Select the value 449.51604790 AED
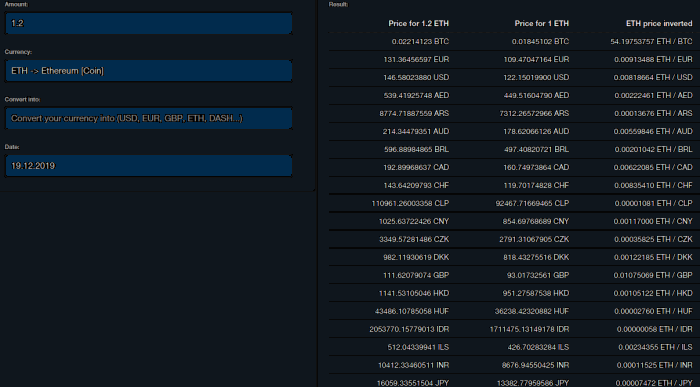This screenshot has height=387, width=700. [536, 96]
